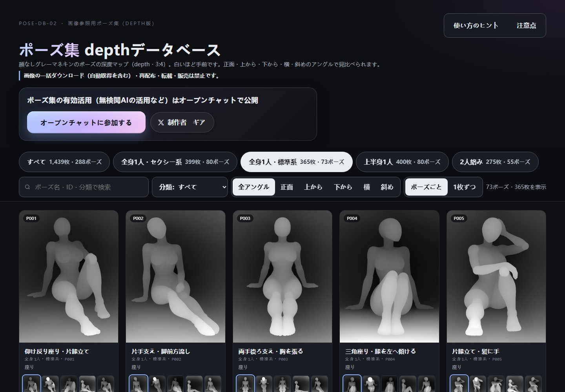565x392 pixels.
Task: Open the 注意点 notes link
Action: coord(526,25)
